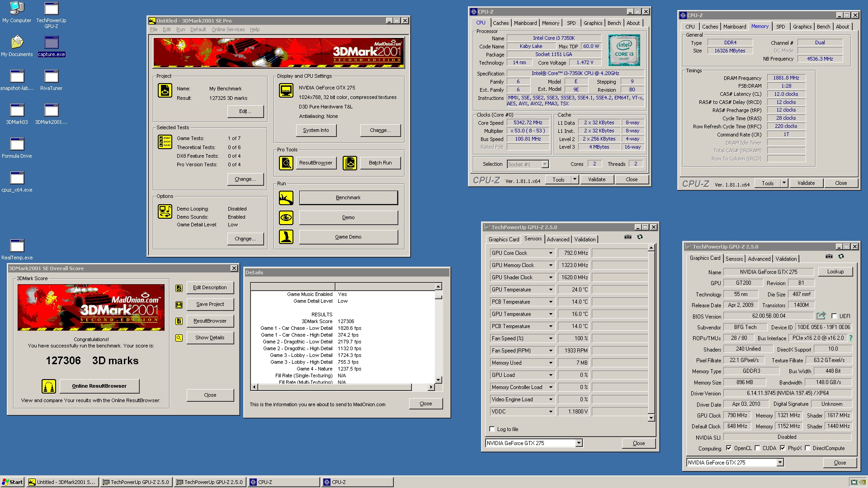Toggle the DirectCompute checkbox
Viewport: 868px width, 488px height.
pos(807,448)
